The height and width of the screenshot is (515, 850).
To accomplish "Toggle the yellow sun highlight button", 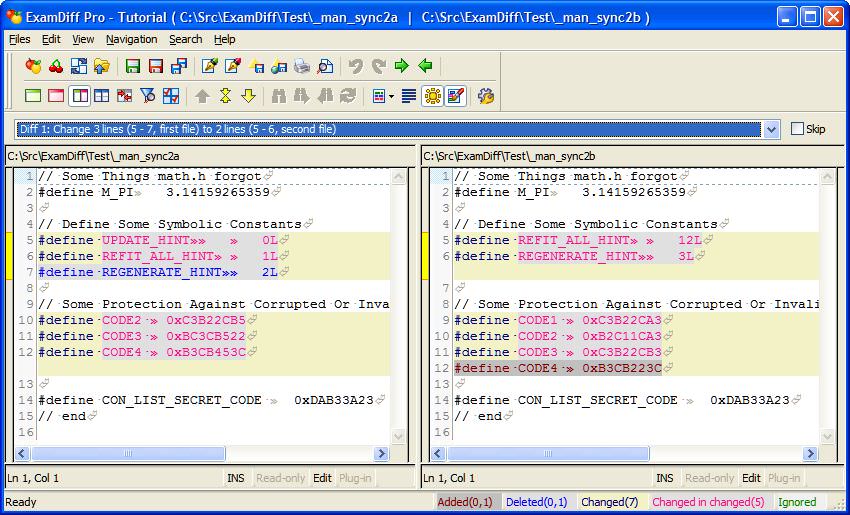I will pos(432,96).
